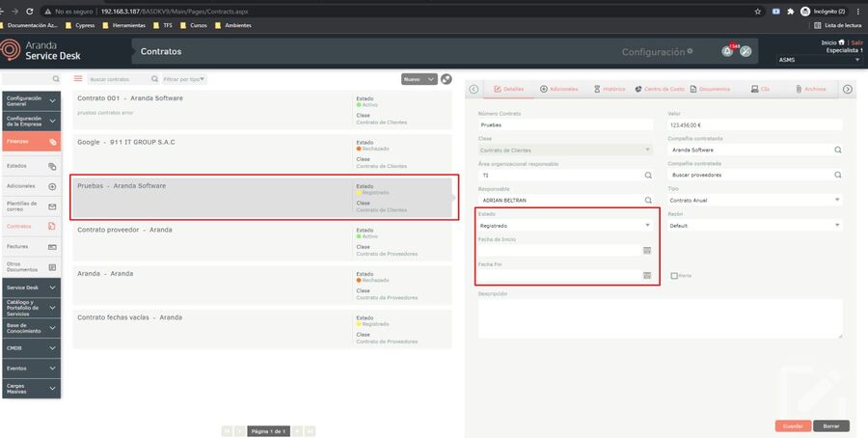
Task: Switch to Detalles tab
Action: [x=508, y=89]
